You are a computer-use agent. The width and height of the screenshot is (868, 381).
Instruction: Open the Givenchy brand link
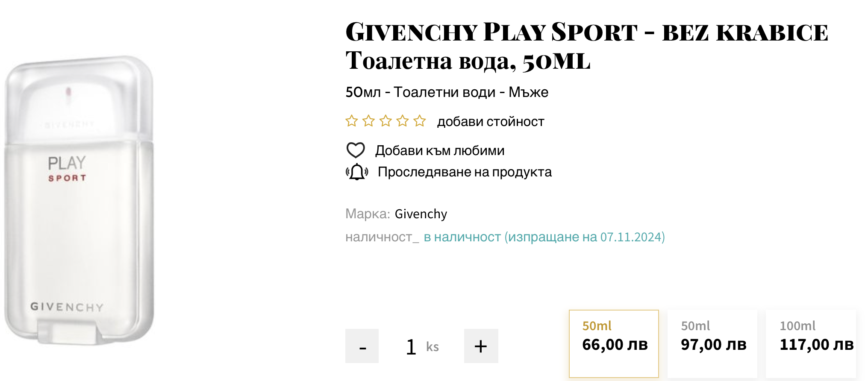421,214
